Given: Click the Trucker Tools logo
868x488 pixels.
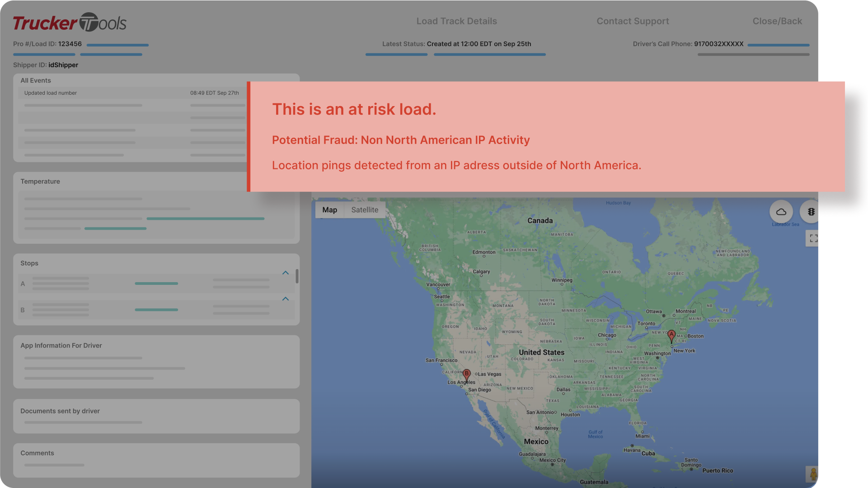Looking at the screenshot, I should tap(70, 22).
